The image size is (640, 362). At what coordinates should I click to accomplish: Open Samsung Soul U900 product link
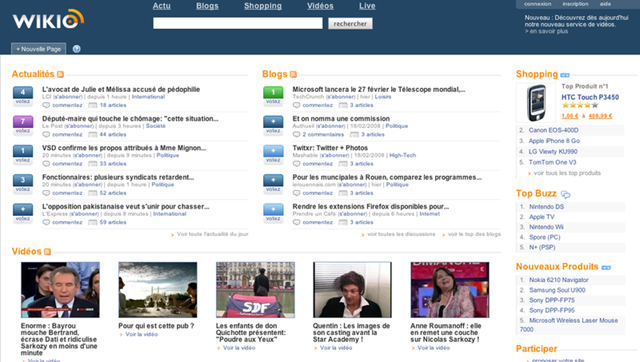(557, 290)
